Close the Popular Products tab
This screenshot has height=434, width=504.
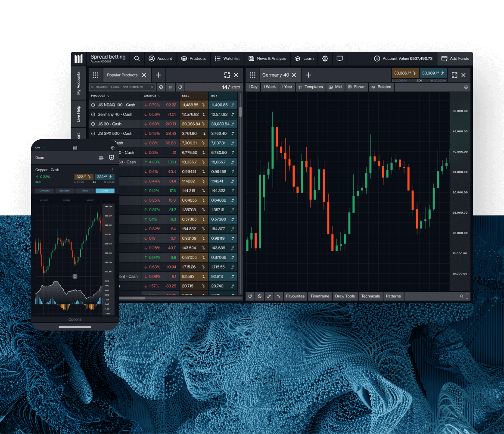click(x=144, y=75)
